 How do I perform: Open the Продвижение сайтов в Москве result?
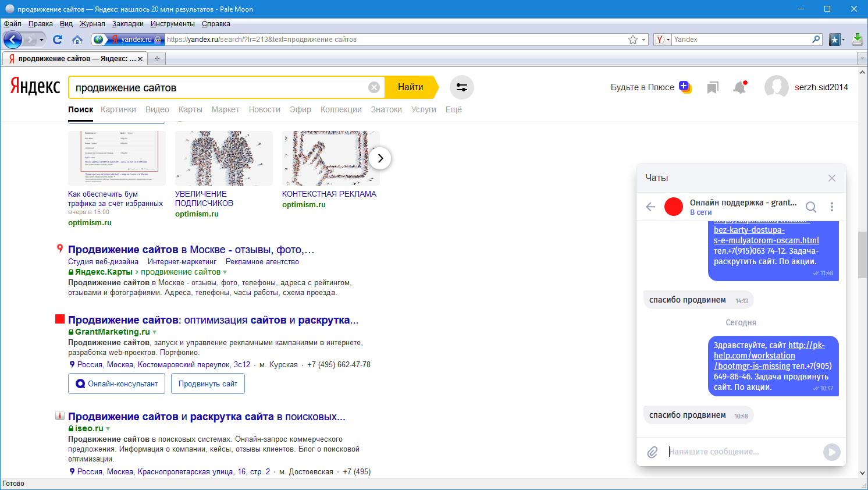click(x=191, y=250)
